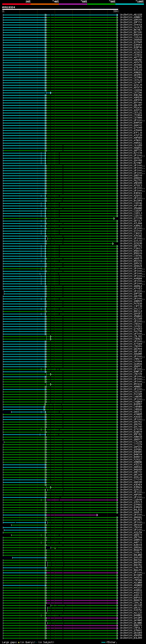Select the UniRef100_B9HFD9 label
Image resolution: width=146 pixels, height=644 pixels.
pyautogui.click(x=131, y=123)
